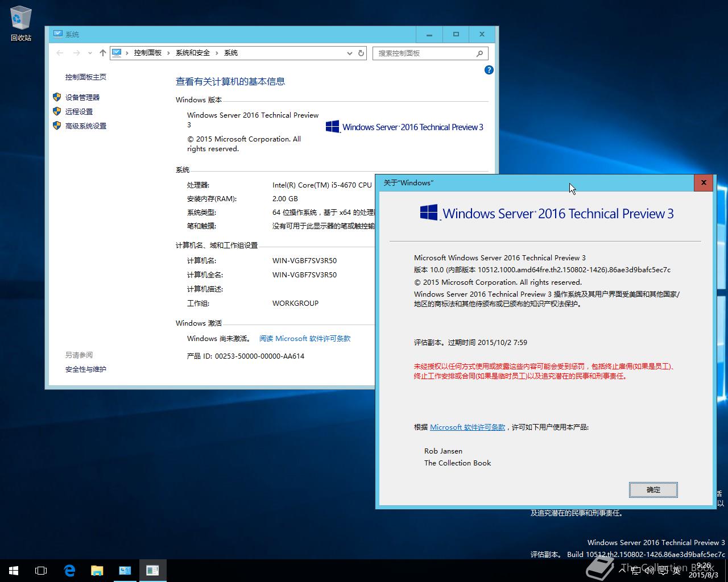
Task: Click the search magnifier icon
Action: [x=480, y=53]
